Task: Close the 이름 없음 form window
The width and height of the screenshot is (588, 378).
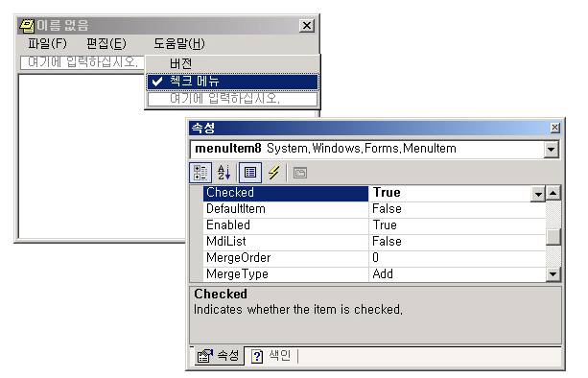Action: click(306, 26)
